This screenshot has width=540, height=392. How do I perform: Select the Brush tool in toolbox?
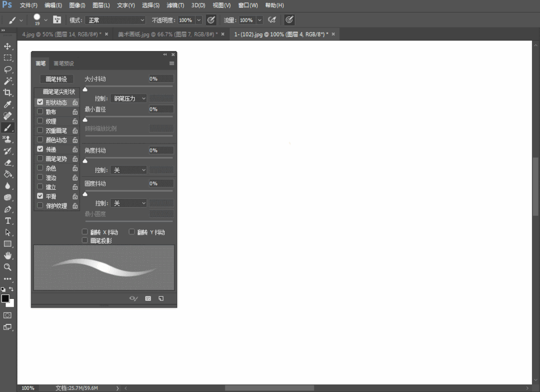tap(7, 128)
